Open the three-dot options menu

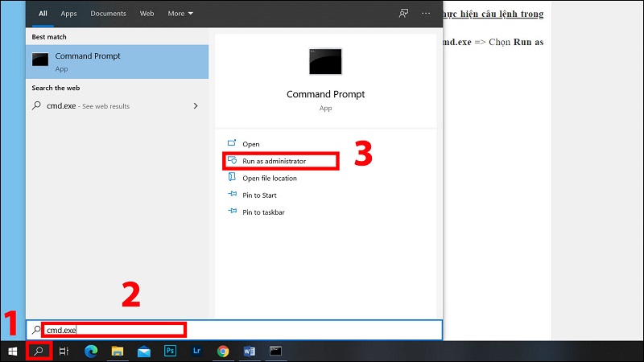point(425,14)
